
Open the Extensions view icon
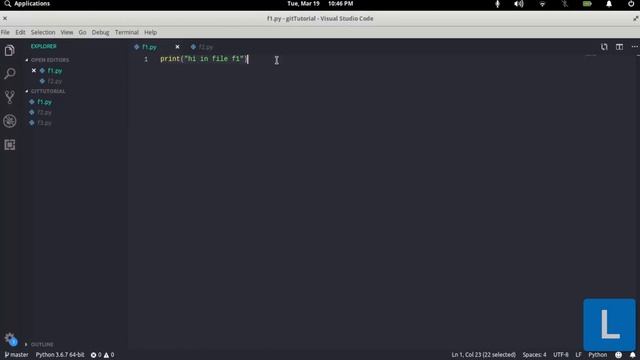click(x=10, y=144)
